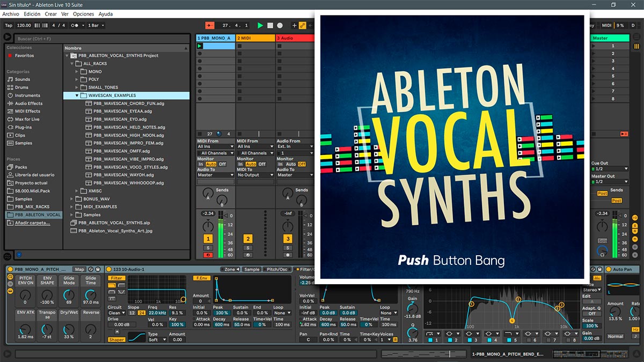This screenshot has height=362, width=644.
Task: Click the Tap tempo button
Action: 9,25
